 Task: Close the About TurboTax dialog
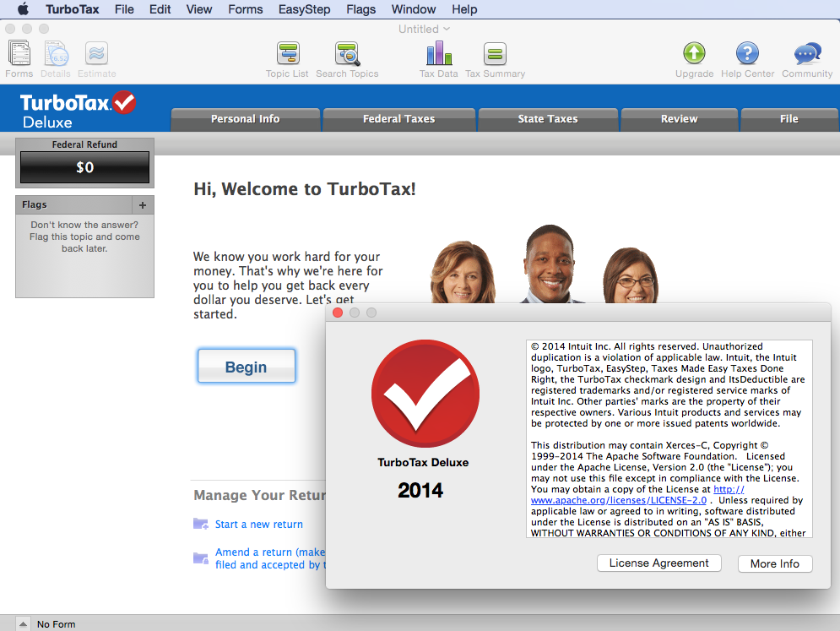pos(338,313)
